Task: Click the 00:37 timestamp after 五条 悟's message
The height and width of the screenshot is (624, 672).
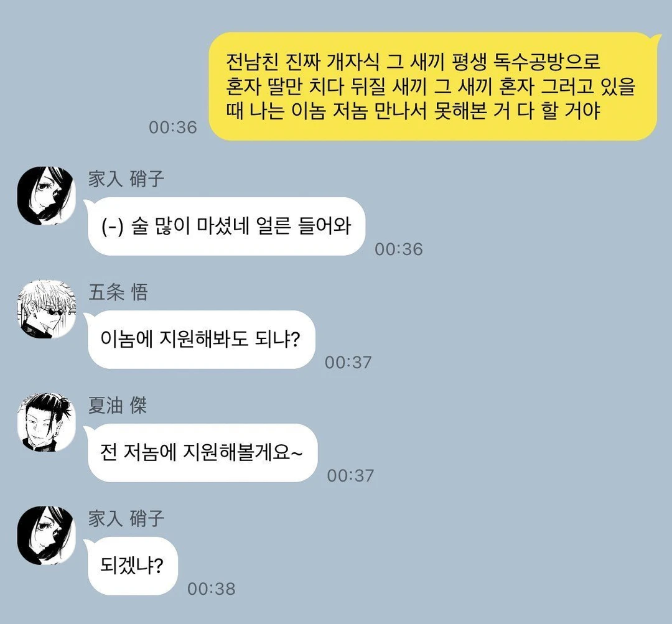Action: [348, 362]
